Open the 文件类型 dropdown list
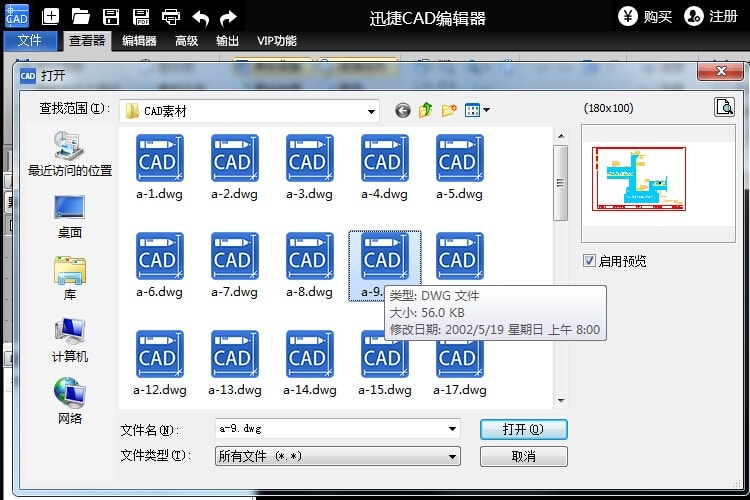The width and height of the screenshot is (750, 500). (453, 456)
